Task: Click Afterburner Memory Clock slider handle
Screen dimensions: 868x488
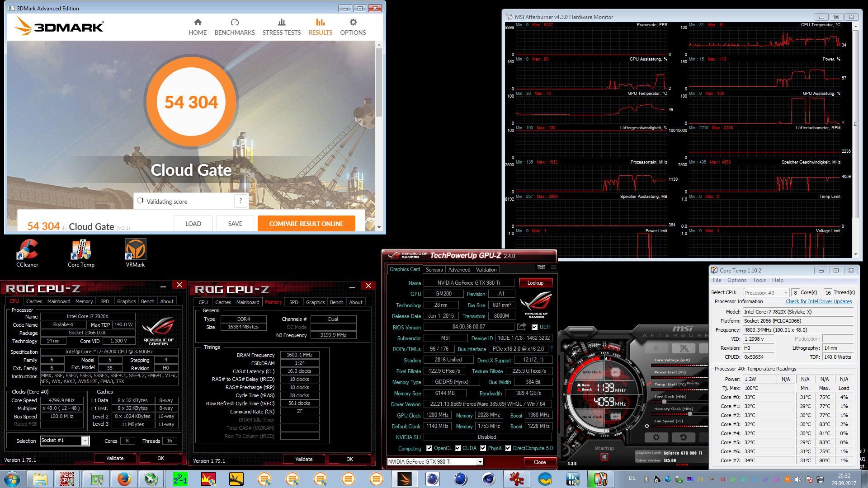Action: click(690, 413)
